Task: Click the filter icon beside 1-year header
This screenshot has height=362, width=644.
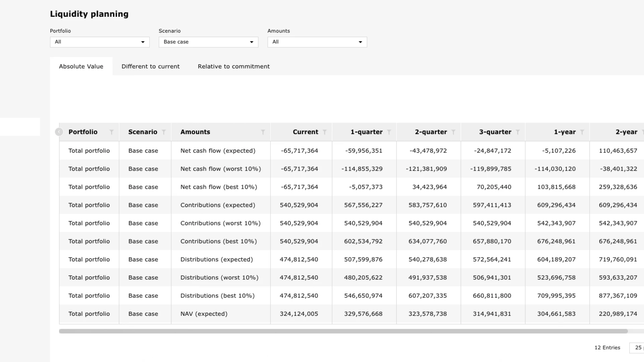Action: click(x=582, y=132)
